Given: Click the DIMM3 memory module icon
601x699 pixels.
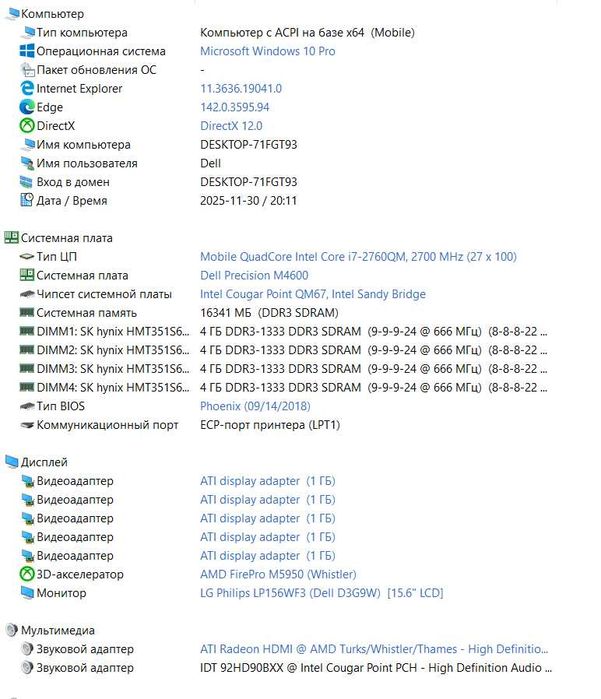Looking at the screenshot, I should (x=27, y=369).
